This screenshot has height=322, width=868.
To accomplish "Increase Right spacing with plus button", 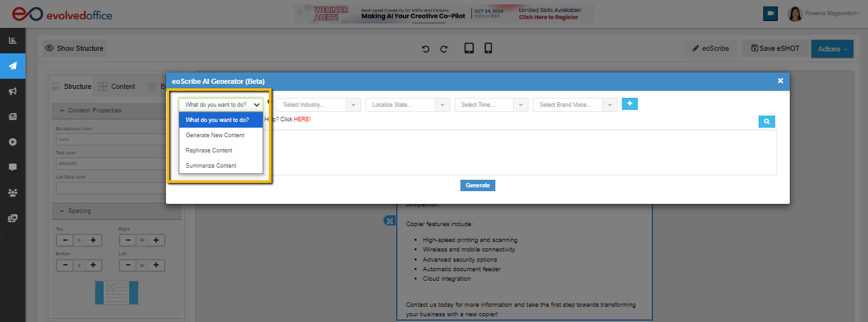I will tap(156, 240).
